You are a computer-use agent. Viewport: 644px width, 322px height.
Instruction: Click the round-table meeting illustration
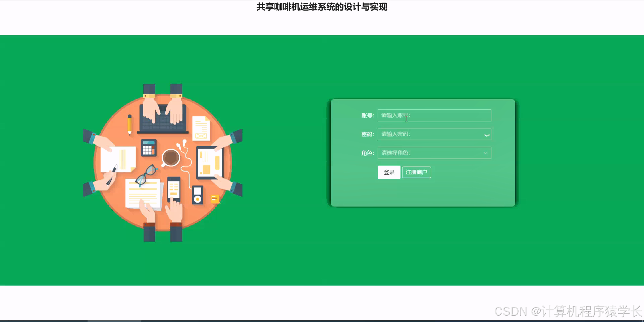[x=163, y=163]
